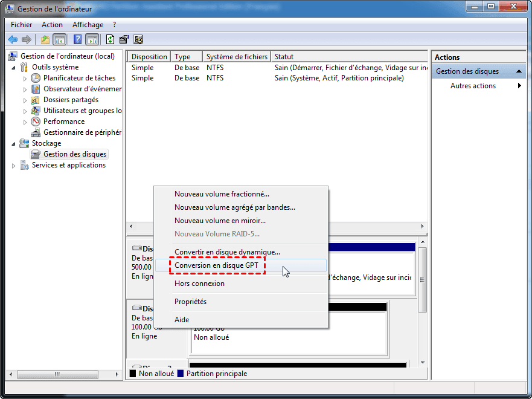Viewport: 532px width, 399px height.
Task: Click the Up one level folder icon
Action: [45, 40]
